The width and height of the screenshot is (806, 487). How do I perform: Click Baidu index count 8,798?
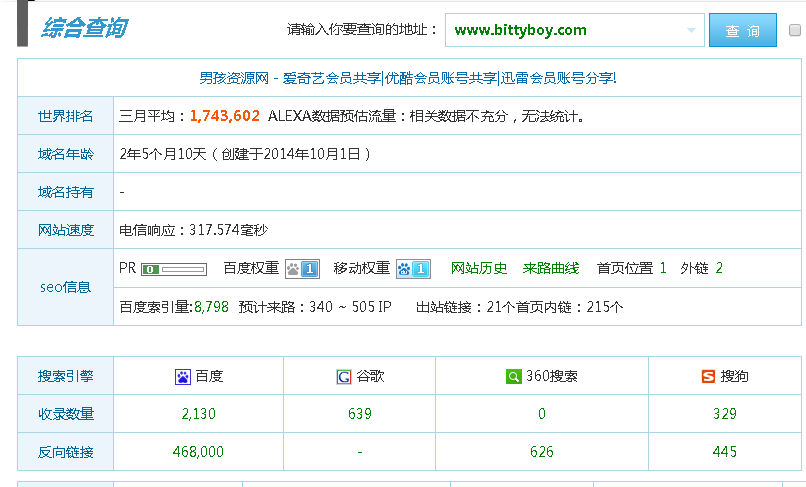[x=211, y=308]
